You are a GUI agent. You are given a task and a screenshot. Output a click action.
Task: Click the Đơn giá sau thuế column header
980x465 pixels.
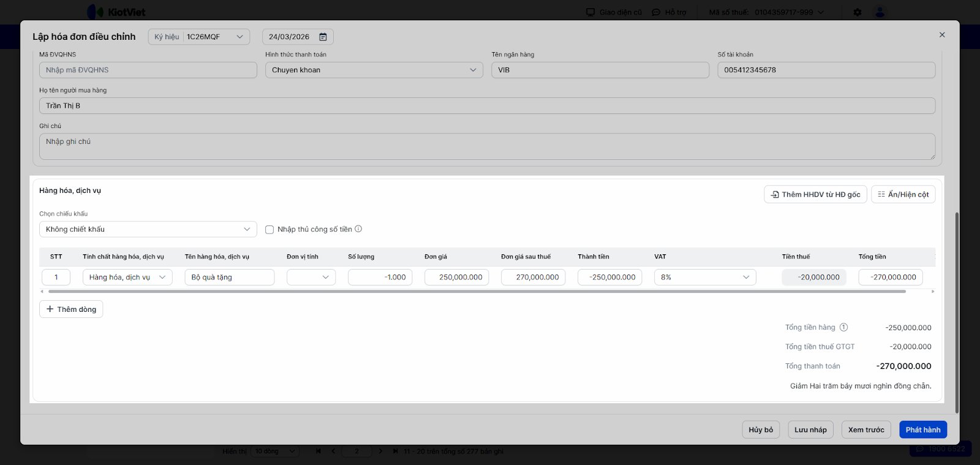[526, 257]
